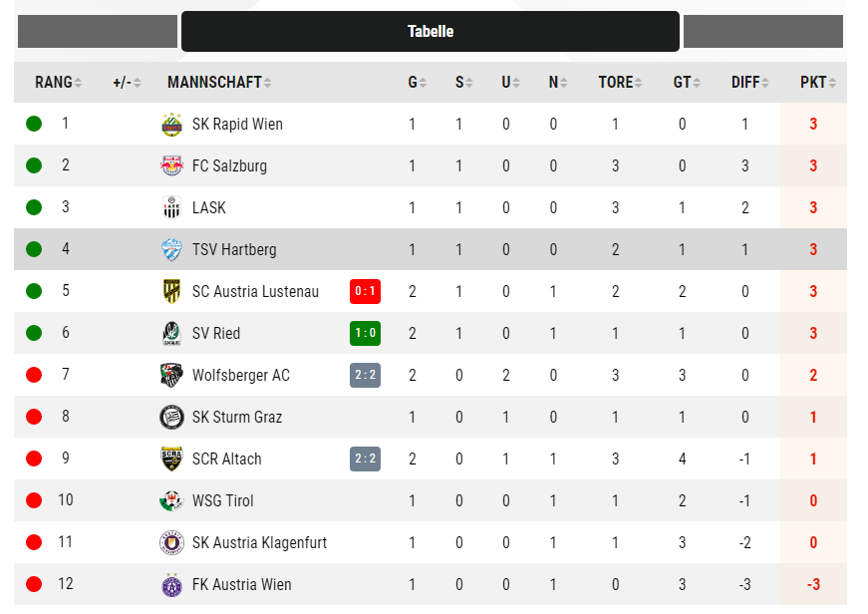Select the TSV Hartberg team crest
This screenshot has height=614, width=868.
171,250
